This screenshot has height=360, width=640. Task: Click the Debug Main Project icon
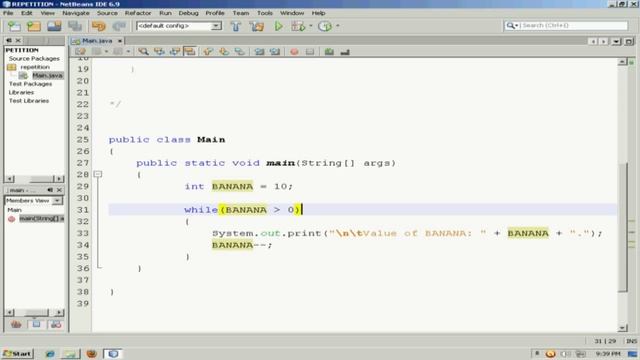click(298, 26)
